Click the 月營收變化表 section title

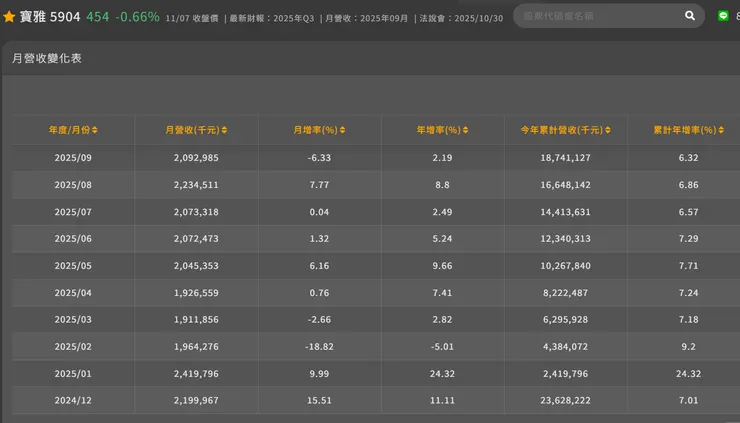pos(47,58)
